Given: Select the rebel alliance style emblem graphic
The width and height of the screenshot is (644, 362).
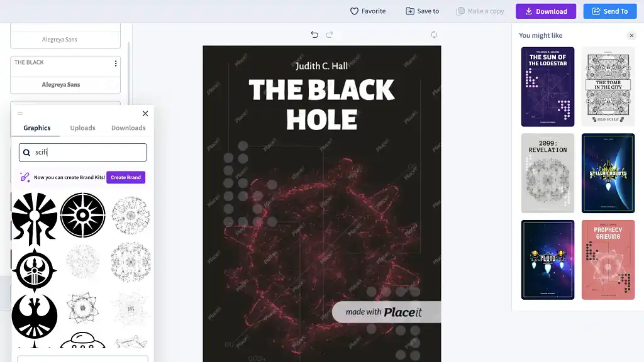Looking at the screenshot, I should 35,316.
